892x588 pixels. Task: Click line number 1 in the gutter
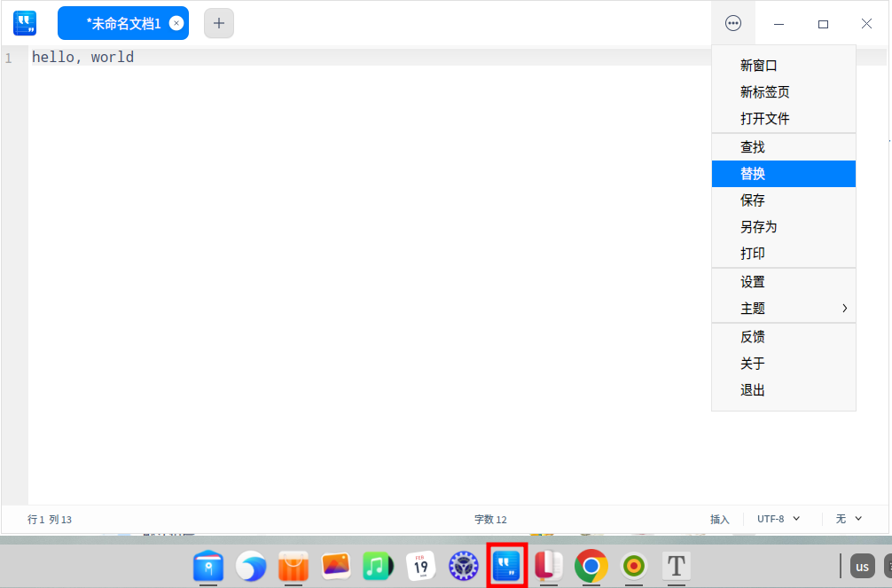[x=9, y=58]
